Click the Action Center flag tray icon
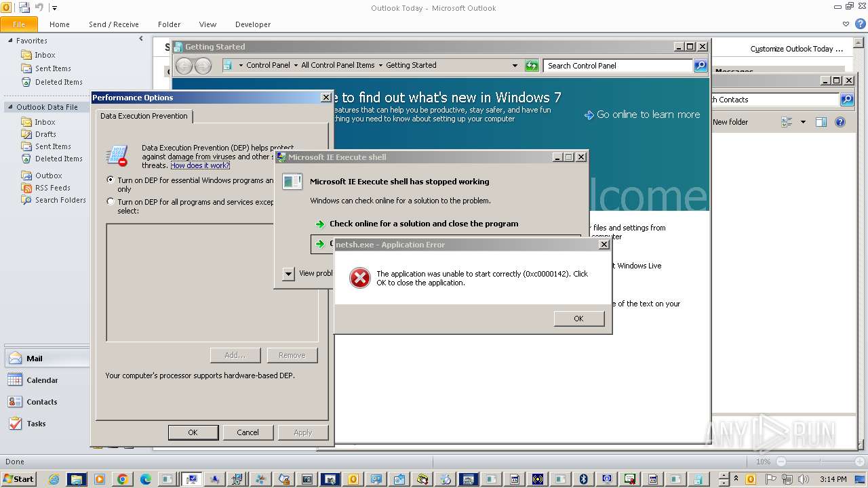Screen dimensions: 868x488 coord(771,479)
